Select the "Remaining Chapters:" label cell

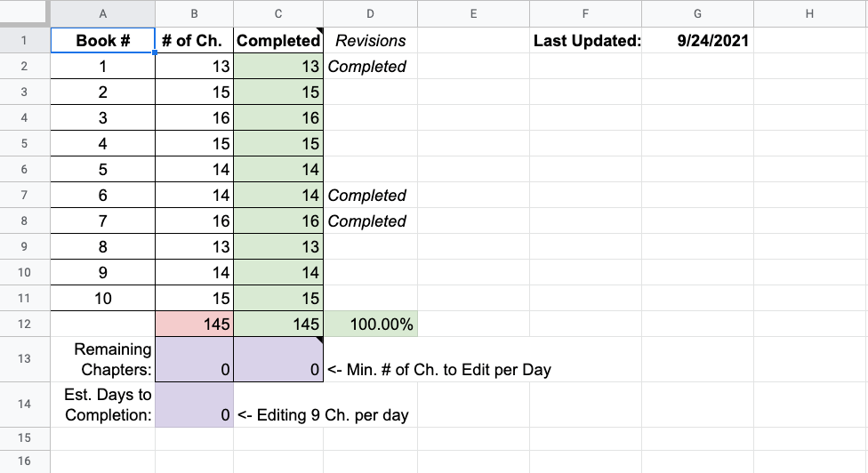coord(103,359)
